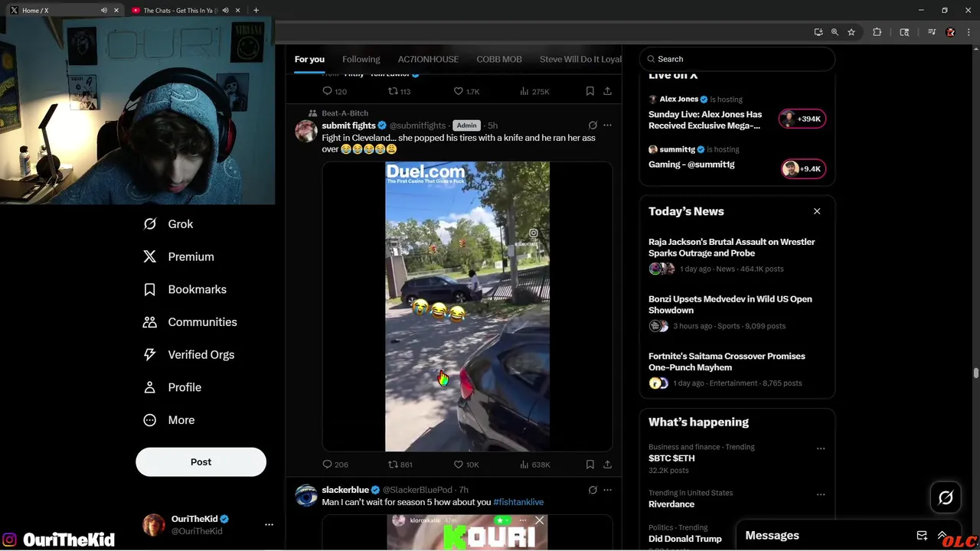Like the post with 1.7K likes
Image resolution: width=980 pixels, height=551 pixels.
466,91
